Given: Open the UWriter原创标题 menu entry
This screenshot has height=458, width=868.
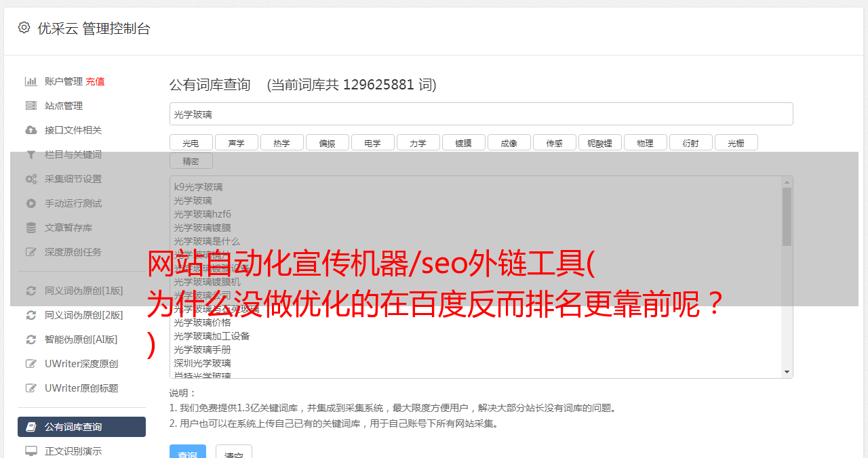Looking at the screenshot, I should 81,388.
